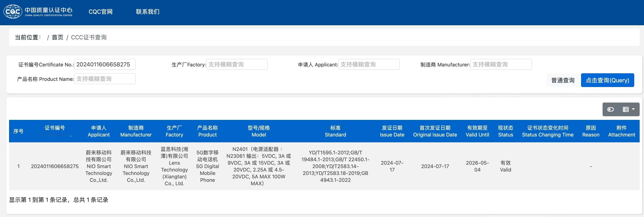This screenshot has height=217, width=644.
Task: Focus the Applicant input field
Action: click(x=369, y=64)
